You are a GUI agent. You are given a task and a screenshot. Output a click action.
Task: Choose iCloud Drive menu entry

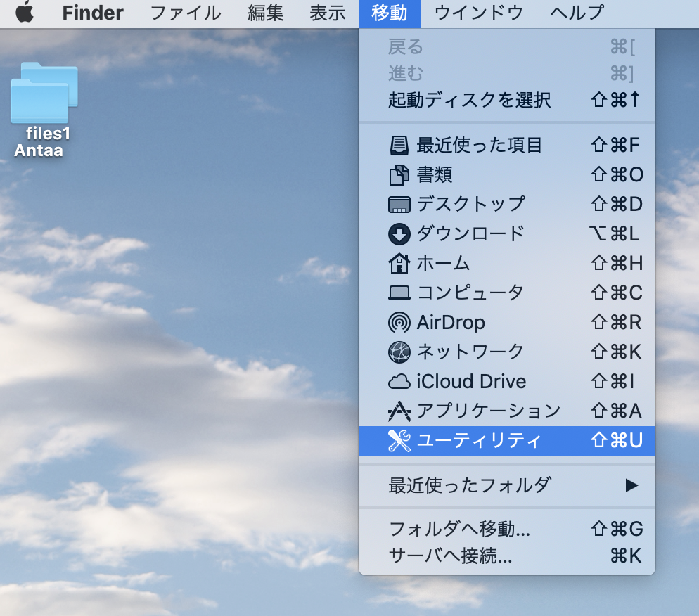click(x=507, y=382)
